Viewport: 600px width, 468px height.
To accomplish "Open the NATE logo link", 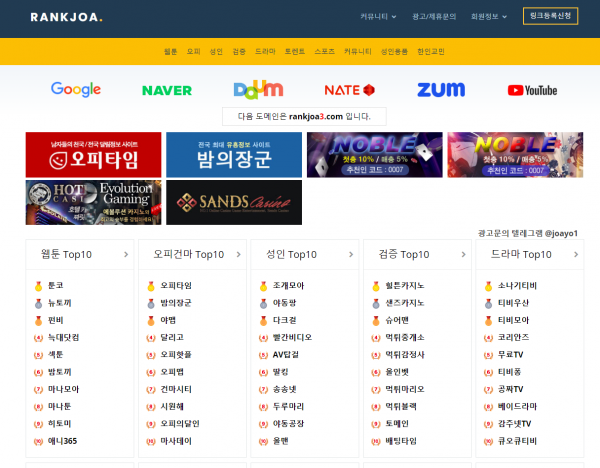I will pos(349,90).
